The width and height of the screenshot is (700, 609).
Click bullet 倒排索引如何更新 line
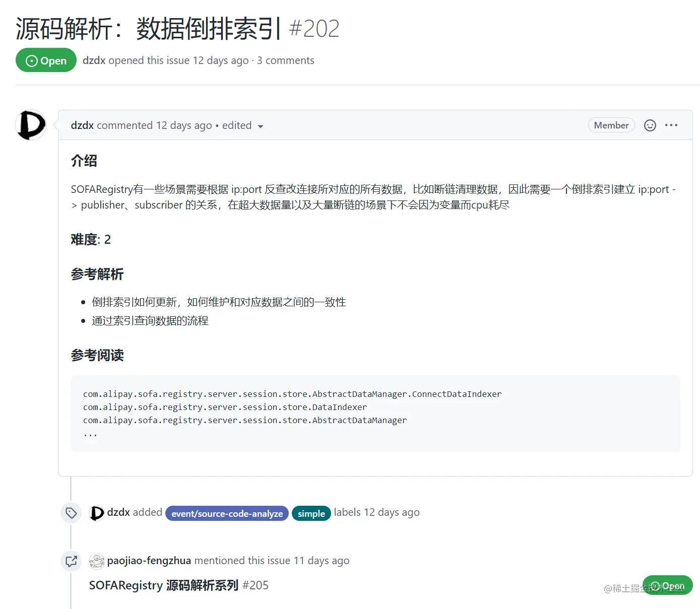(x=219, y=302)
